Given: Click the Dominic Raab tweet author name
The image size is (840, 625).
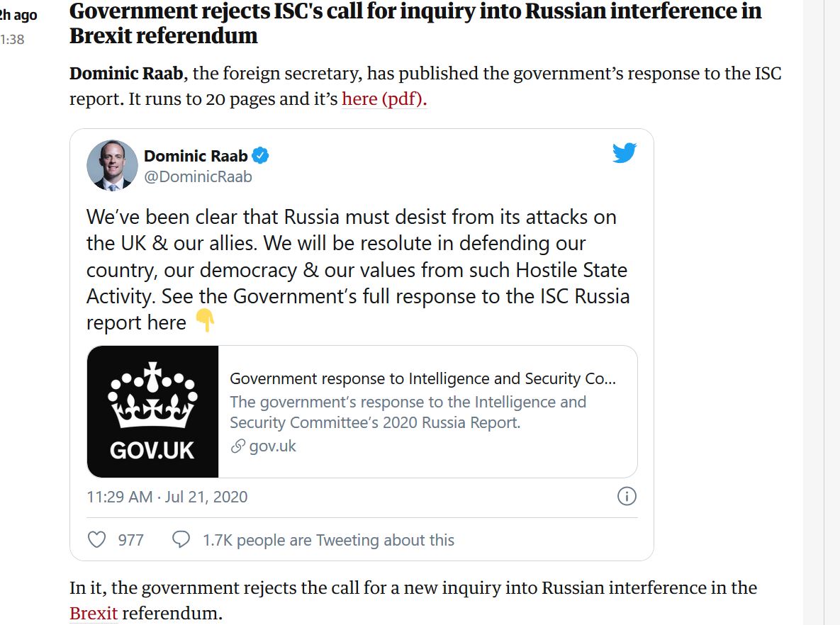Looking at the screenshot, I should coord(196,155).
